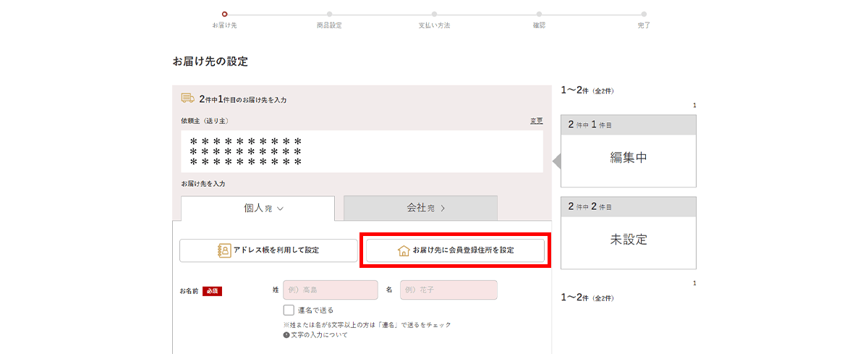Jump to the 商品設定 step dot

[329, 14]
